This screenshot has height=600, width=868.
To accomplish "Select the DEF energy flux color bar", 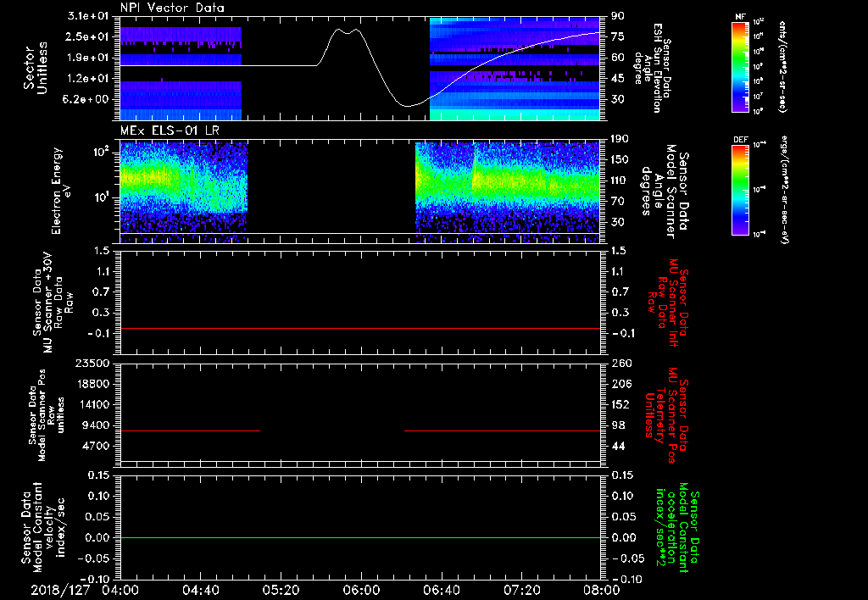I will click(x=740, y=190).
